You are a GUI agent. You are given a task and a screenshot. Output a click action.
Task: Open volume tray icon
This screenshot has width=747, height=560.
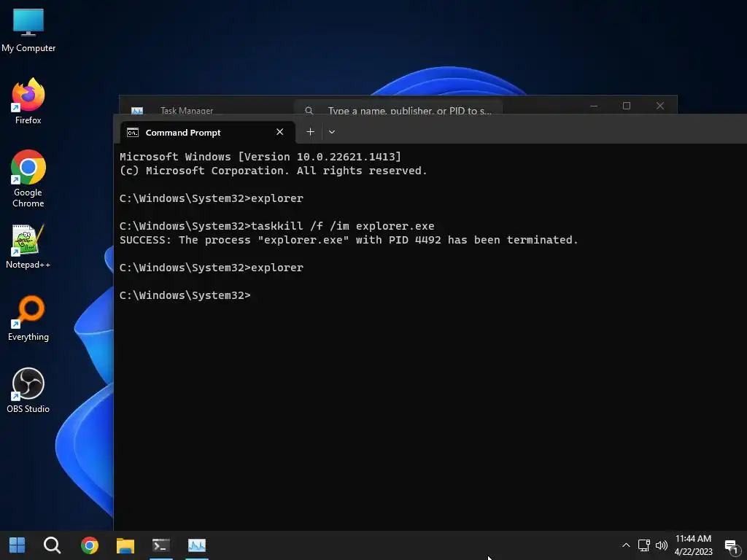click(x=661, y=545)
